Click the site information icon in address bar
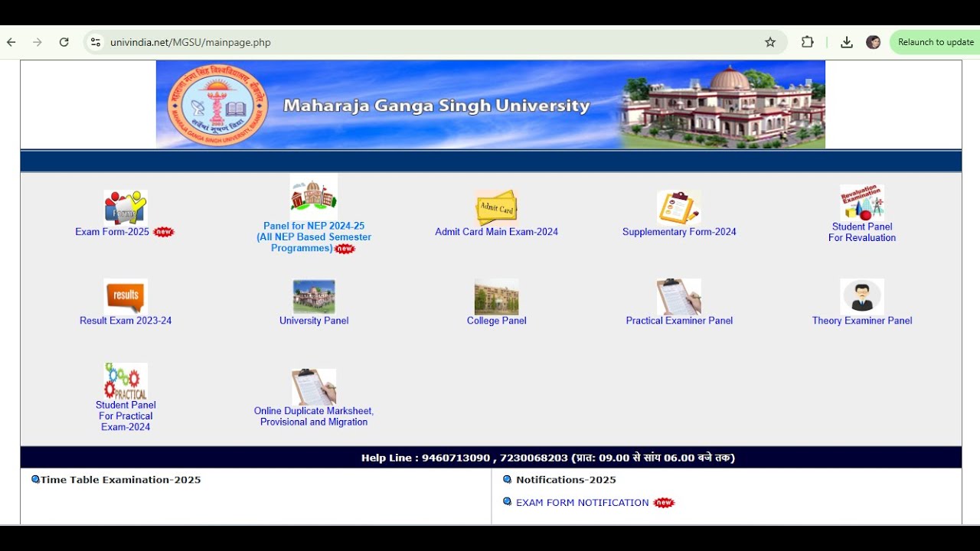Viewport: 980px width, 551px height. [x=96, y=42]
